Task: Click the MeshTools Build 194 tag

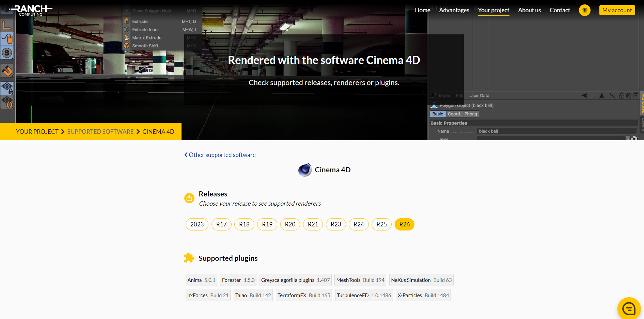Action: pos(360,280)
